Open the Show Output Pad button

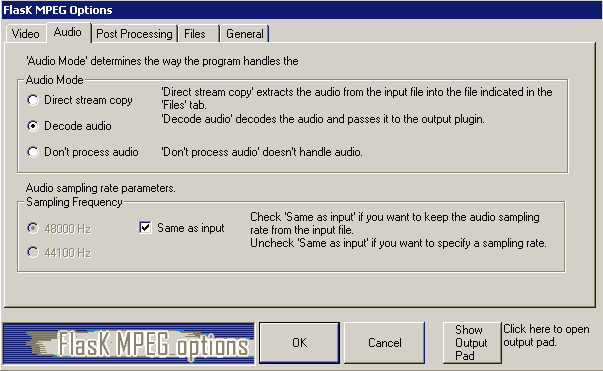[x=472, y=343]
